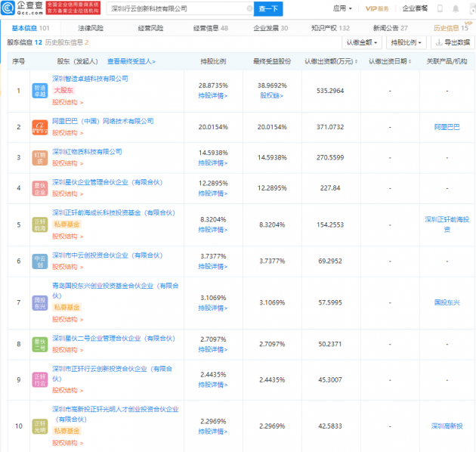Expand 股权结构 for 阿里巴巴 row
This screenshot has width=476, height=452.
tap(67, 133)
